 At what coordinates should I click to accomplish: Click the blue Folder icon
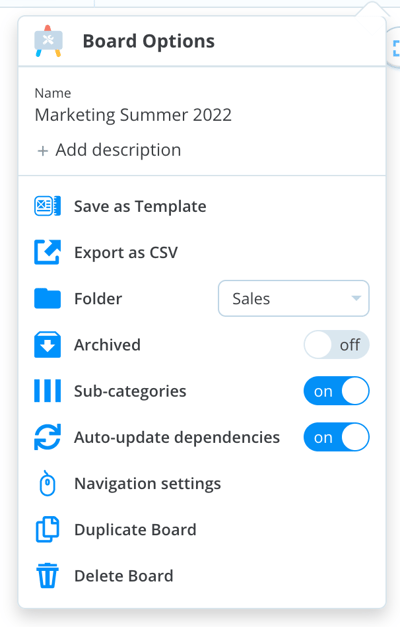point(48,298)
